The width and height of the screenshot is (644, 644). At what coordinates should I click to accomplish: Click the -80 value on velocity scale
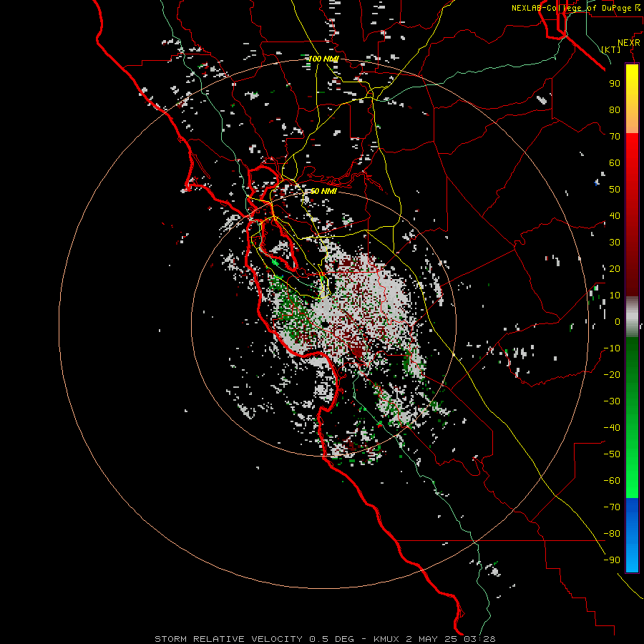click(612, 534)
